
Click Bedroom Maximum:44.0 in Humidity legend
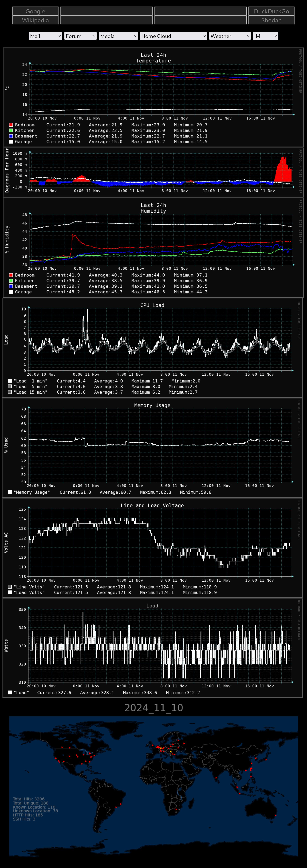148,275
